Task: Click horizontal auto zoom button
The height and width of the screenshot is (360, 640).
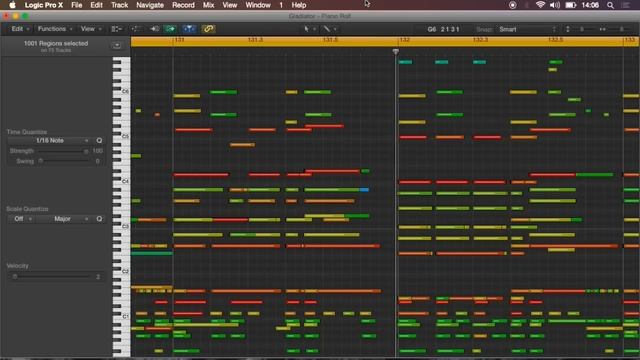Action: pyautogui.click(x=602, y=29)
